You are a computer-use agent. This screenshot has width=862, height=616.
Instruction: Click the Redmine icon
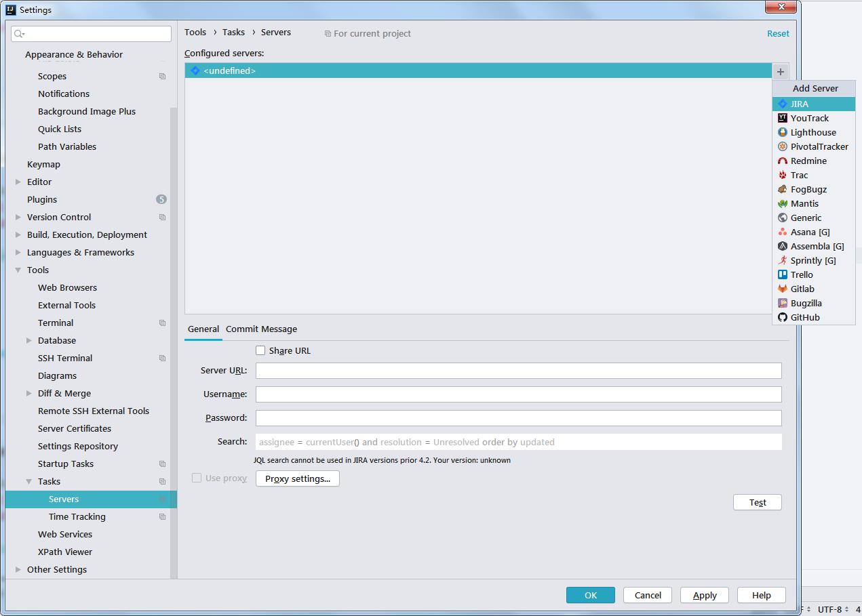(x=783, y=161)
